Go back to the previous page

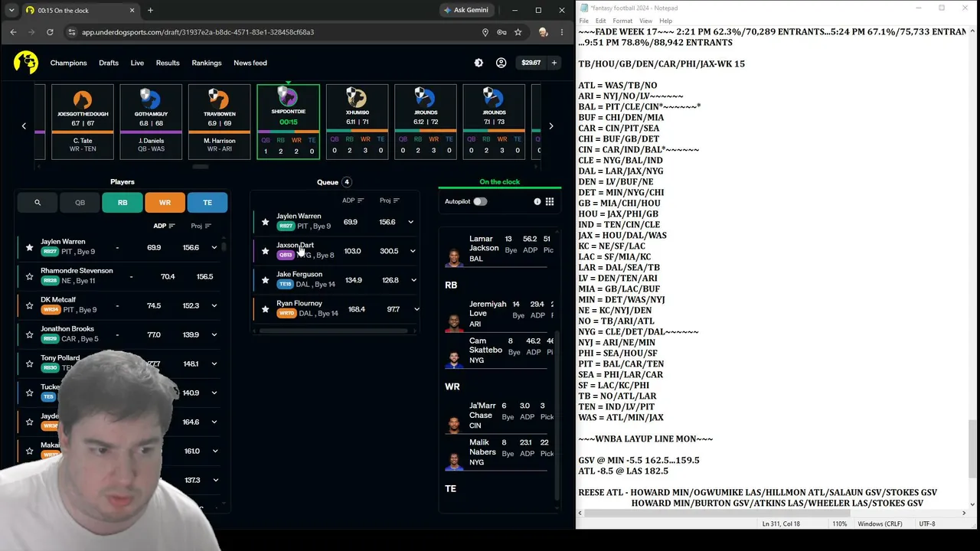[x=13, y=32]
